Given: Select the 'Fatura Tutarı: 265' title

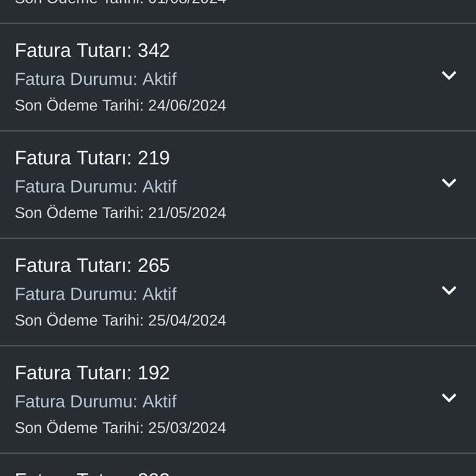Looking at the screenshot, I should coord(92,265).
